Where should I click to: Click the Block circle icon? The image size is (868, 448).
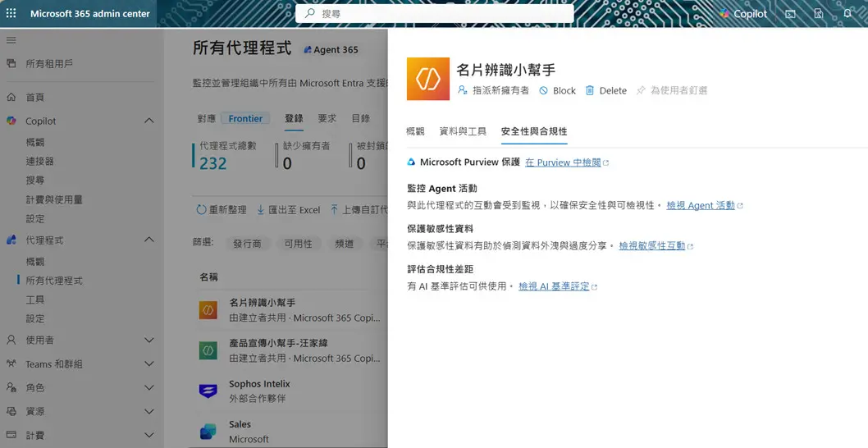(x=544, y=90)
